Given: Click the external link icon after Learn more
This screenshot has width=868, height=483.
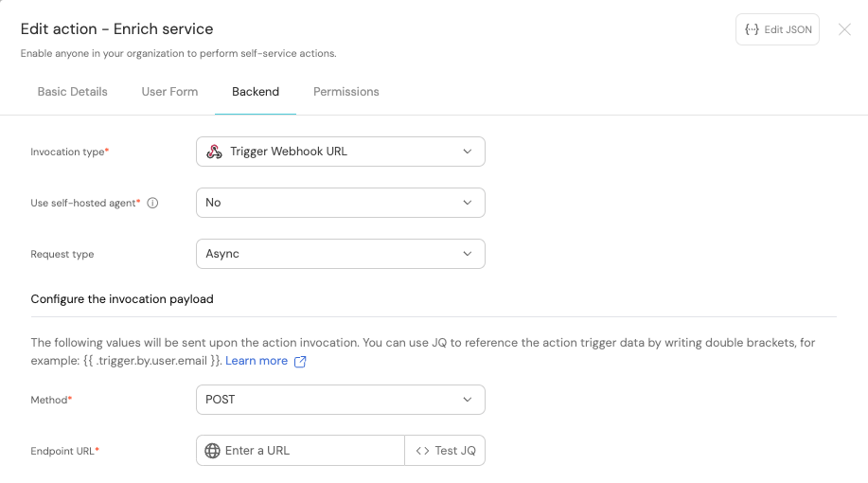Looking at the screenshot, I should click(301, 361).
